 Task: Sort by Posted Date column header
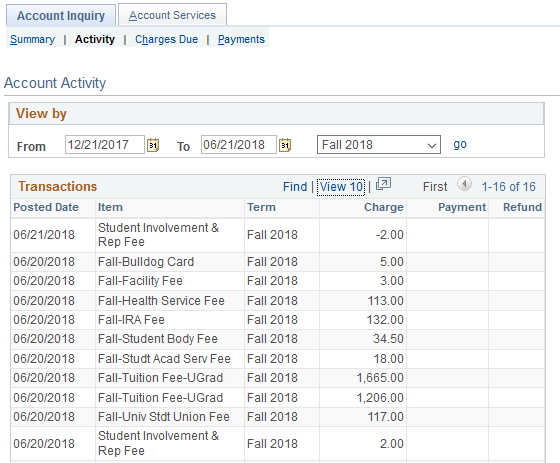(46, 207)
